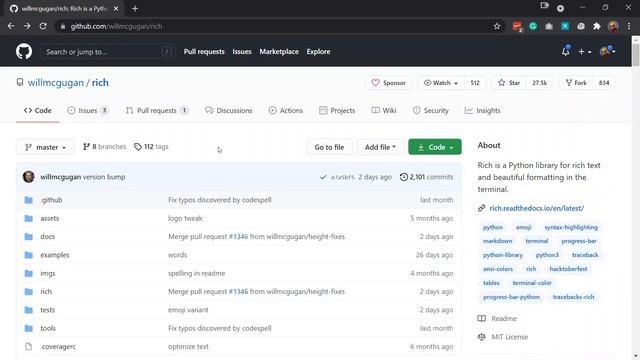
Task: Open the green circular extension icon
Action: coord(533,26)
